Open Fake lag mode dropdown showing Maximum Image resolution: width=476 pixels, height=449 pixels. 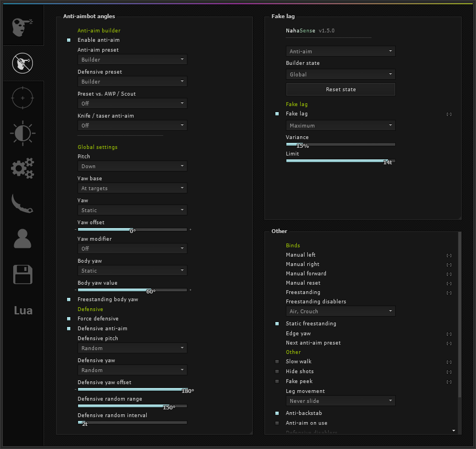341,125
